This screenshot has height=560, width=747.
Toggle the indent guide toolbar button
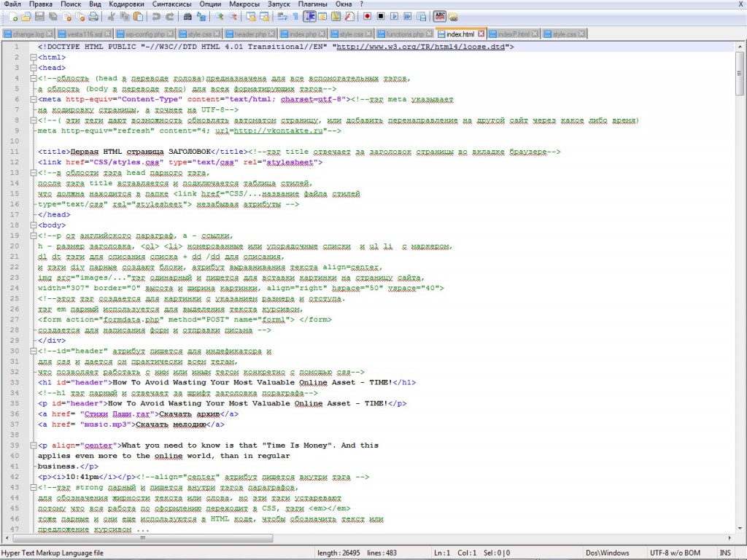309,17
